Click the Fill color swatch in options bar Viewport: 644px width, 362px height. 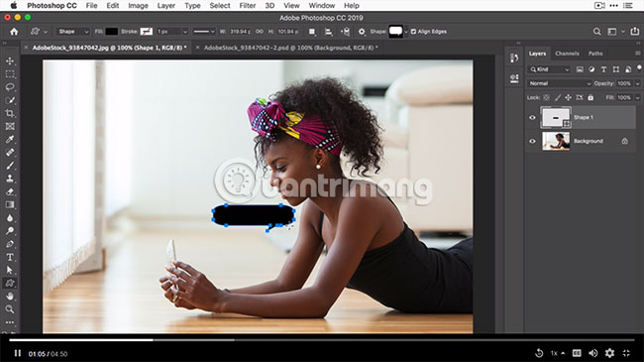[x=111, y=32]
